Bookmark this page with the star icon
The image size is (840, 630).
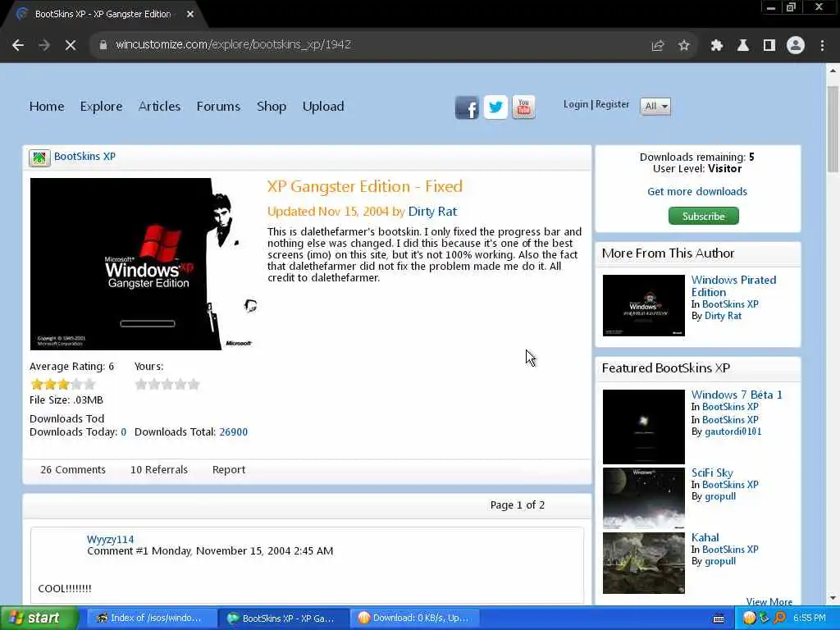click(x=683, y=46)
